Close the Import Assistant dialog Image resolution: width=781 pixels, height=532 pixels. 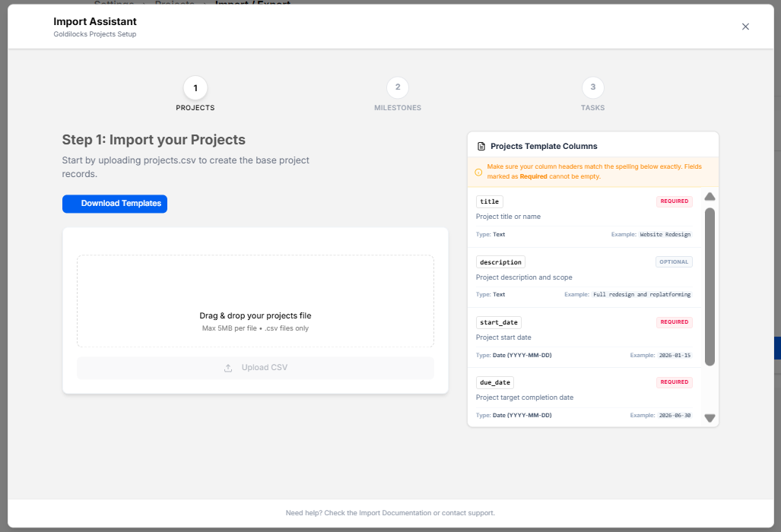tap(745, 27)
